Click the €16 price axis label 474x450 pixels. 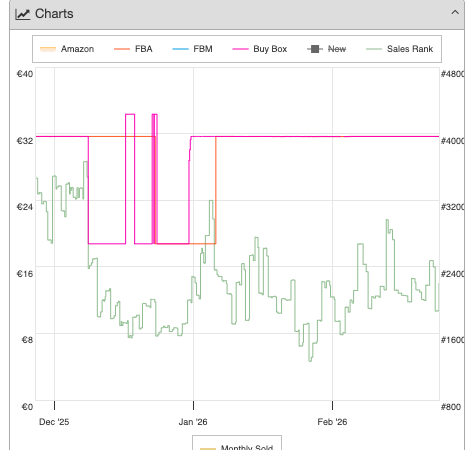pos(25,274)
